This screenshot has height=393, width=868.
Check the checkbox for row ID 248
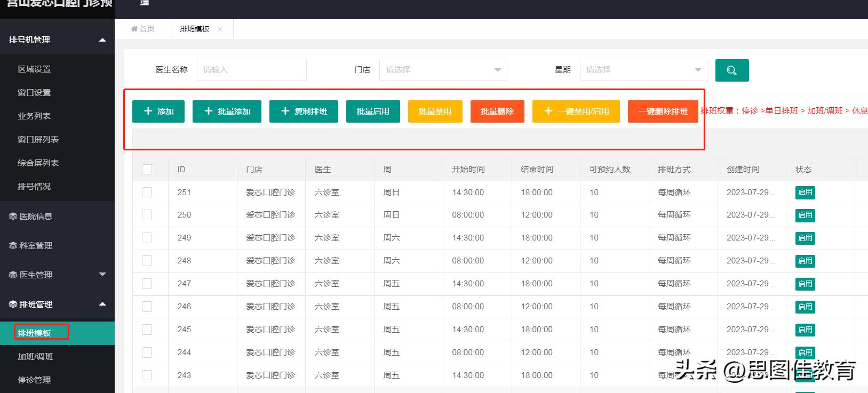[x=147, y=261]
